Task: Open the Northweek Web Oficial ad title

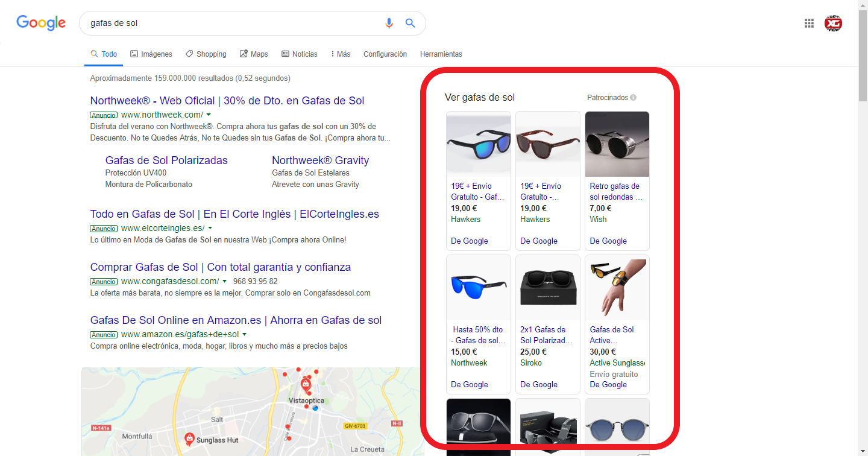Action: (x=227, y=101)
